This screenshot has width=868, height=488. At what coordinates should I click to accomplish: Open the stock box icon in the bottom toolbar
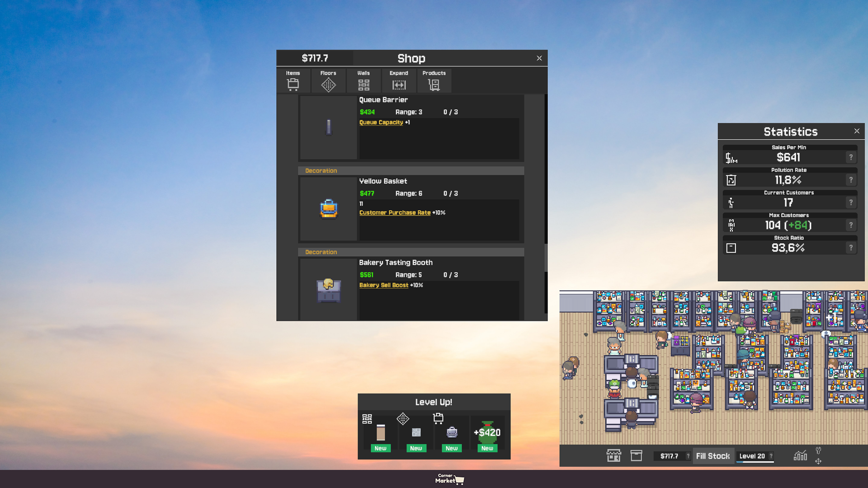pos(637,456)
